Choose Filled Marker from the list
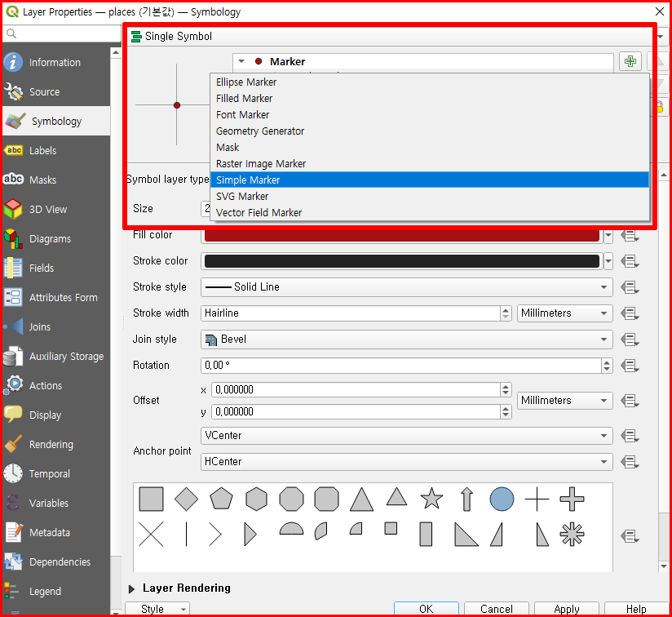Image resolution: width=672 pixels, height=617 pixels. coord(430,98)
